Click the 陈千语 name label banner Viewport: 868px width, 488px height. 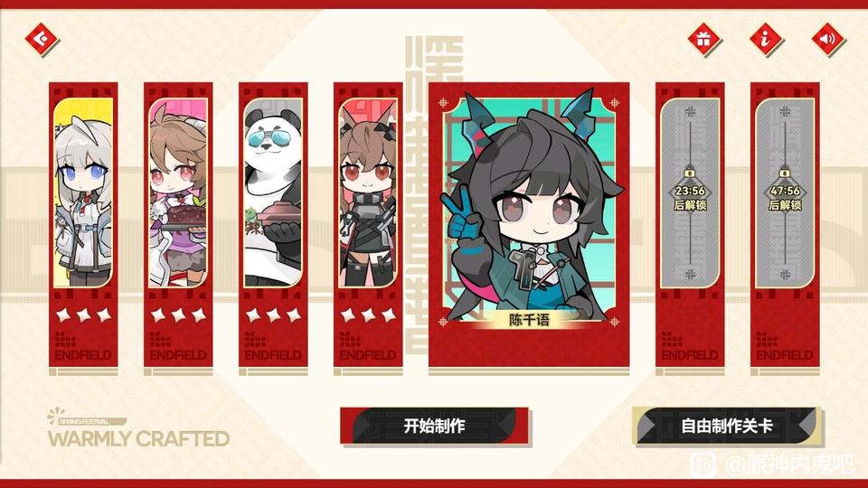[x=529, y=320]
